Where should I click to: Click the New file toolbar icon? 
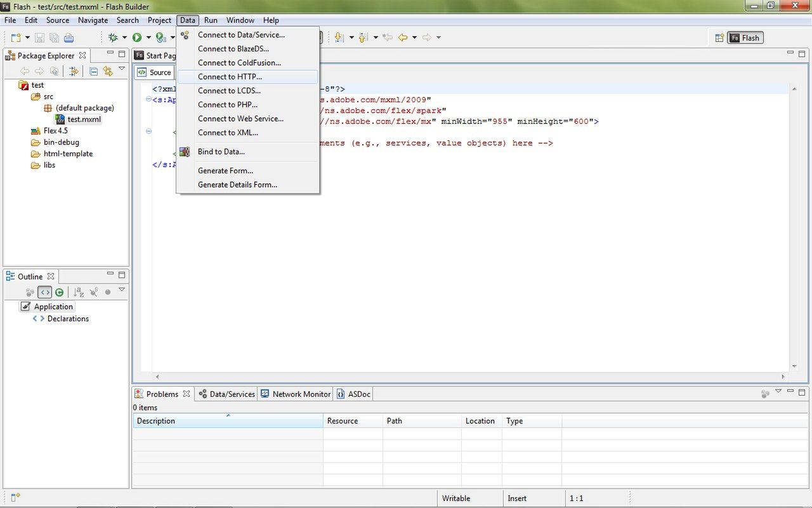tap(16, 37)
